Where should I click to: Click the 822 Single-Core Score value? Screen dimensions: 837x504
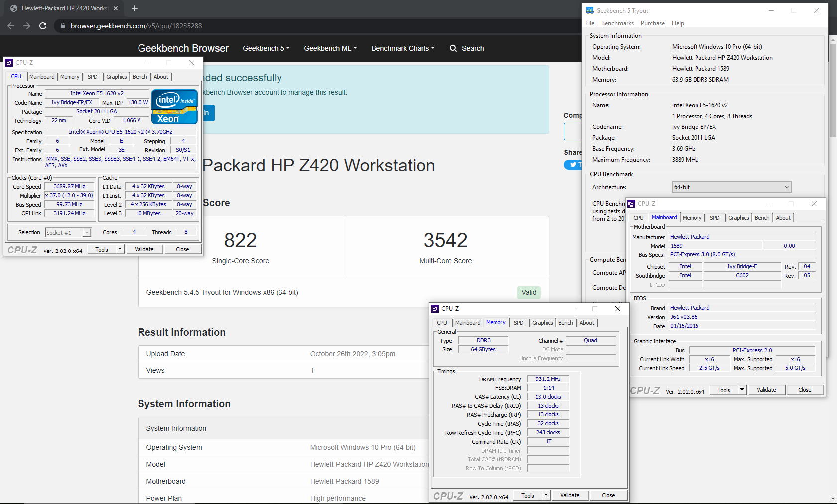click(240, 240)
